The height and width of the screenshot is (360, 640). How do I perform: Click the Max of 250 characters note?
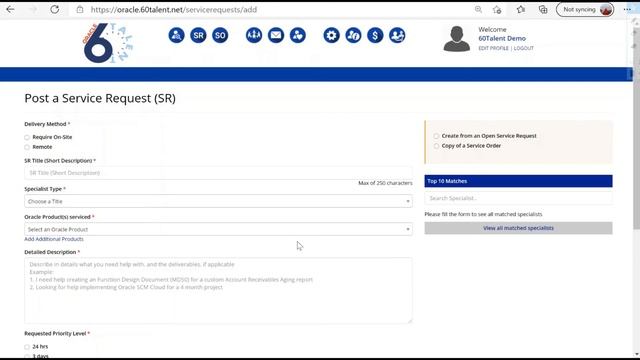pos(385,183)
